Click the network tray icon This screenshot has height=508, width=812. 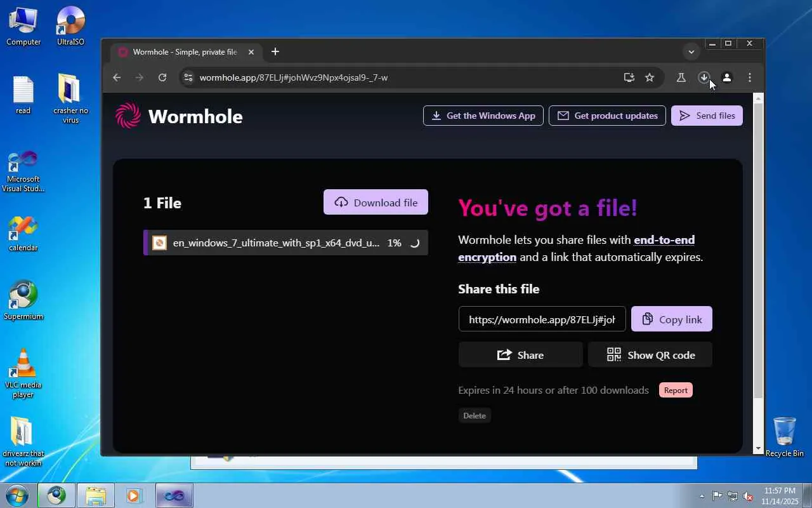[x=733, y=496]
